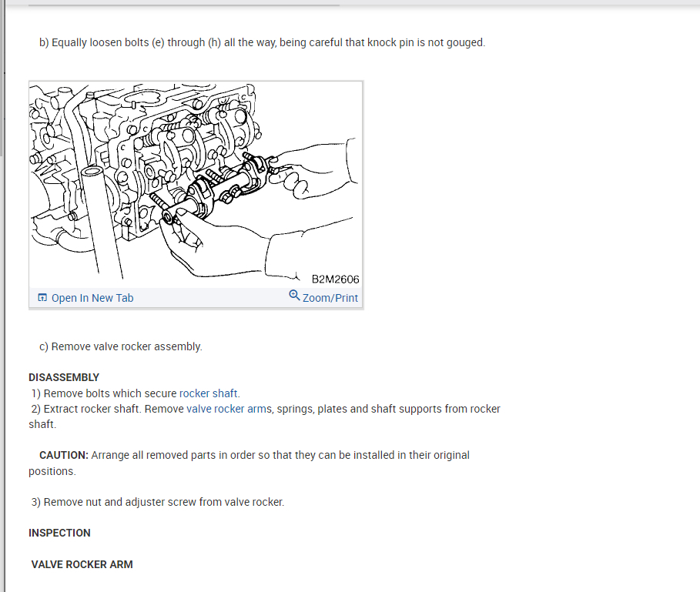Click the B2M2606 engine diagram image
The height and width of the screenshot is (592, 700).
(x=196, y=185)
